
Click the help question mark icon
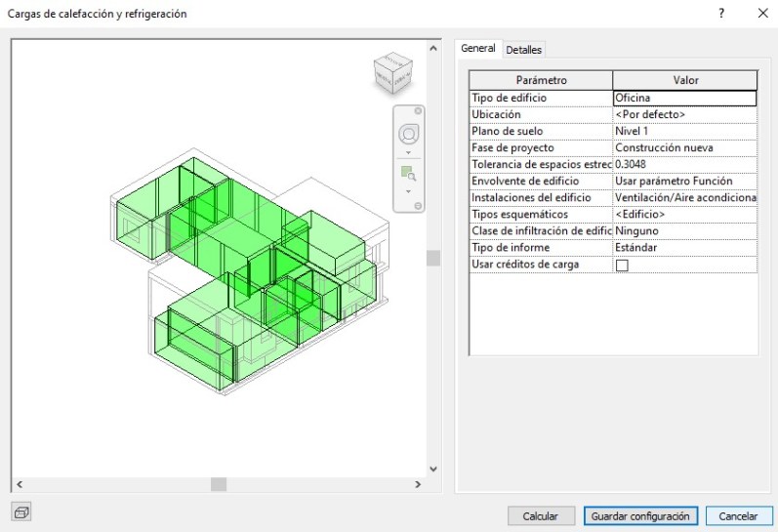coord(721,14)
